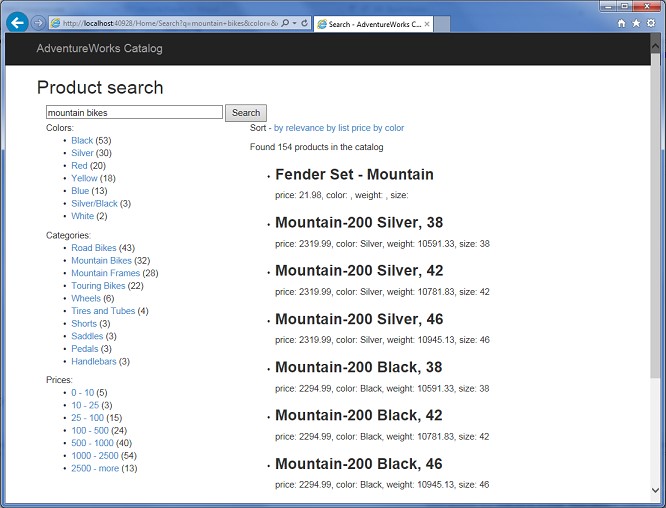The width and height of the screenshot is (666, 508).
Task: Click Found 154 products in the catalog text
Action: pos(316,147)
